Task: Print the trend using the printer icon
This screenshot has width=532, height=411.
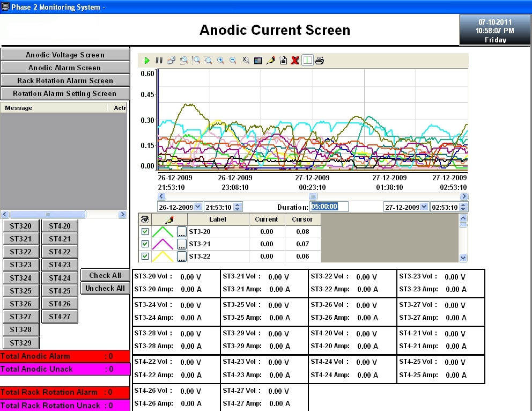Action: click(x=320, y=61)
